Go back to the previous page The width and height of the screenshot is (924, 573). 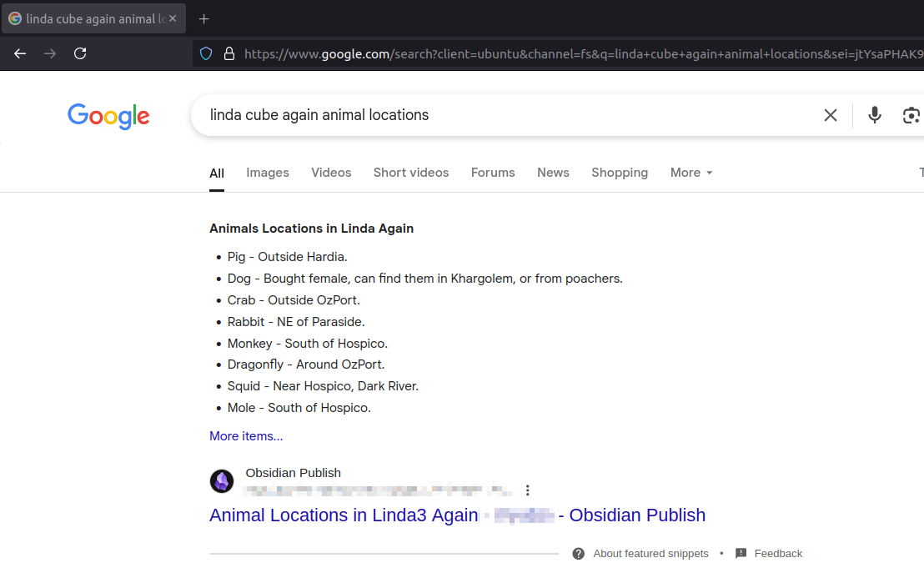[20, 53]
